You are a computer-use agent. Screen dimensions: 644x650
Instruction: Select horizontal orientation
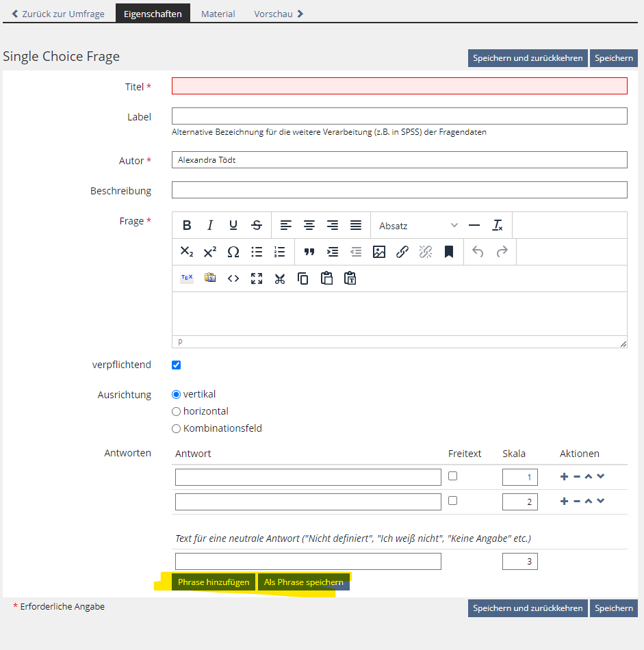point(177,411)
